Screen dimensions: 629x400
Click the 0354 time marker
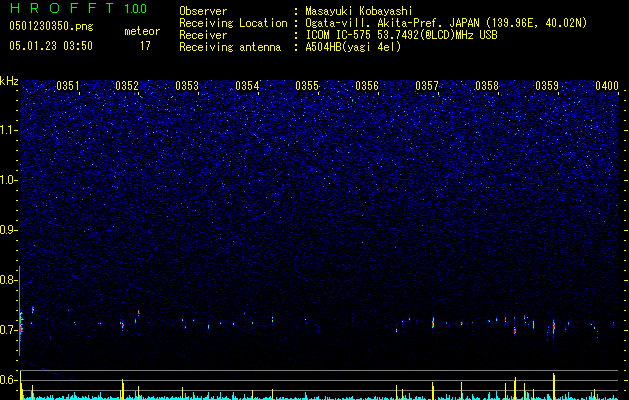(x=247, y=86)
